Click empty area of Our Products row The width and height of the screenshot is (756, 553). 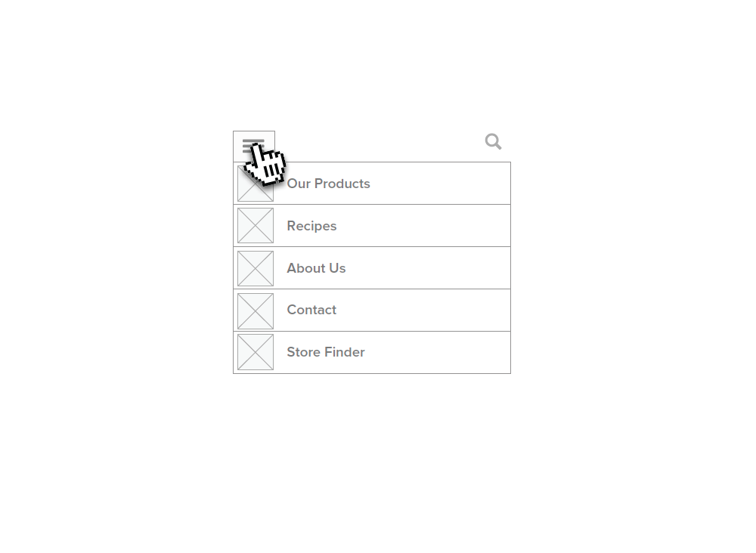click(438, 184)
